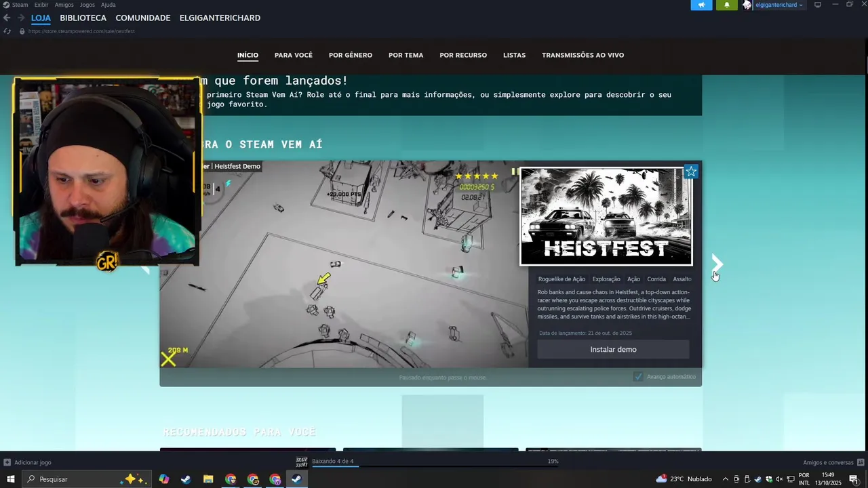This screenshot has height=488, width=868.
Task: Go to the BIBLIOTECA tab
Action: pos(83,18)
